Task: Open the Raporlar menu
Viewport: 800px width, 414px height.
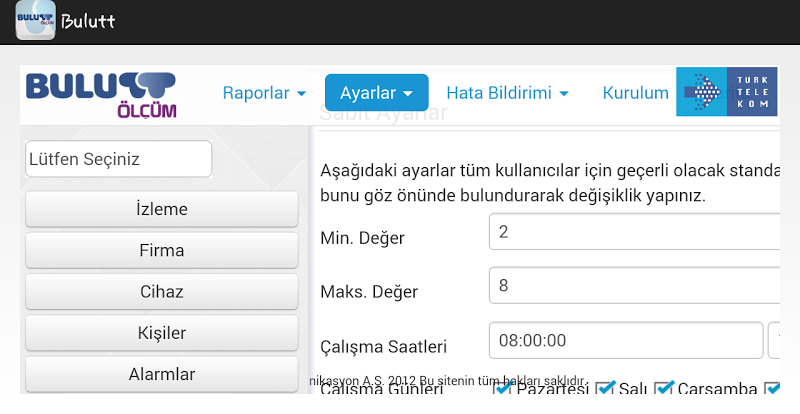Action: pos(264,93)
